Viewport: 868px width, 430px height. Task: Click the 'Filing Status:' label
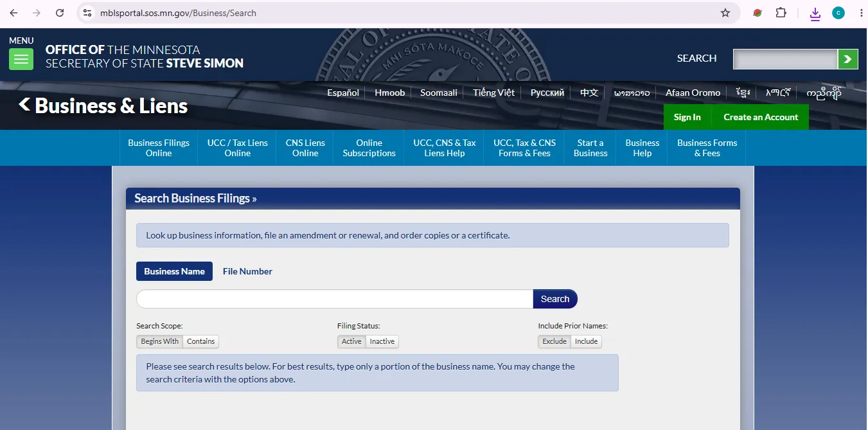[x=359, y=326]
